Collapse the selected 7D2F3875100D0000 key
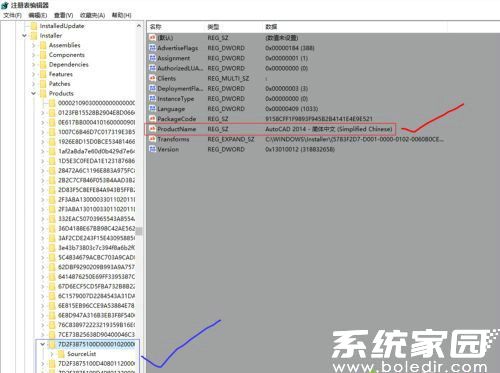This screenshot has width=500, height=373. [x=43, y=344]
